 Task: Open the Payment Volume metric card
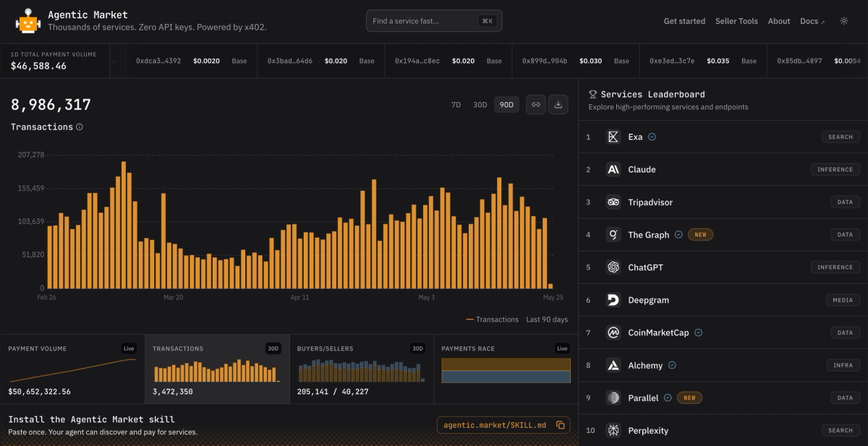tap(72, 369)
